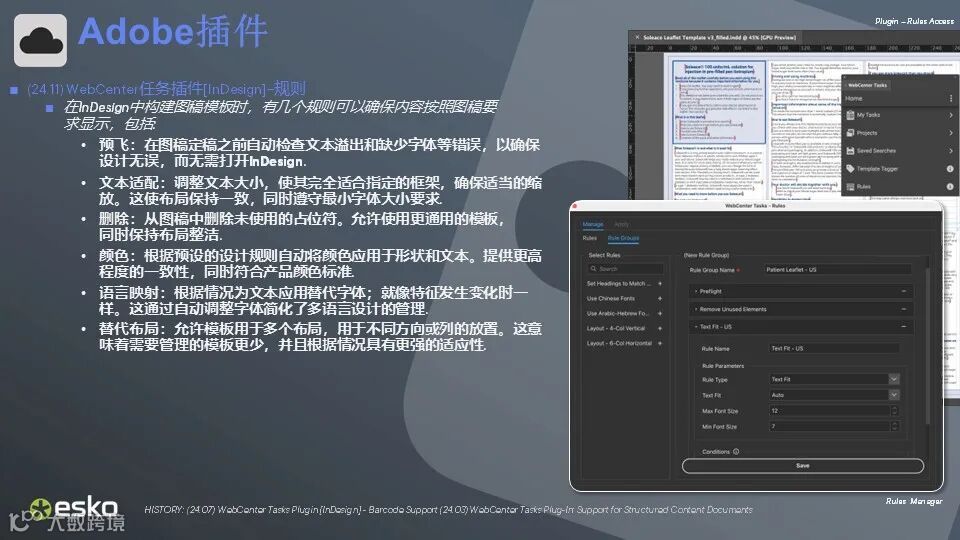Click the Home heading in WebCenter Tasks
The height and width of the screenshot is (540, 960).
pyautogui.click(x=853, y=99)
